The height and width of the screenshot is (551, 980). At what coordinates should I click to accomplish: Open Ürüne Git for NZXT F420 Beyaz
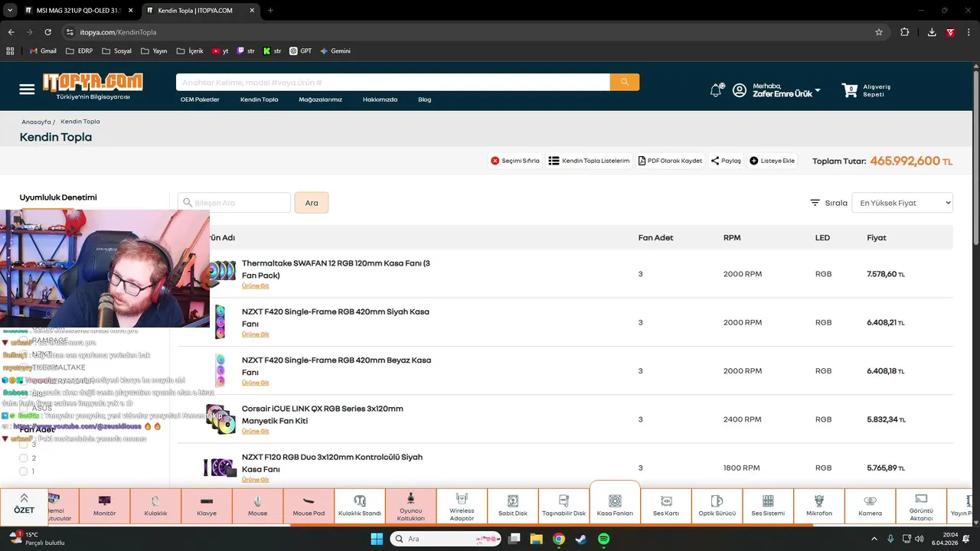(x=256, y=383)
